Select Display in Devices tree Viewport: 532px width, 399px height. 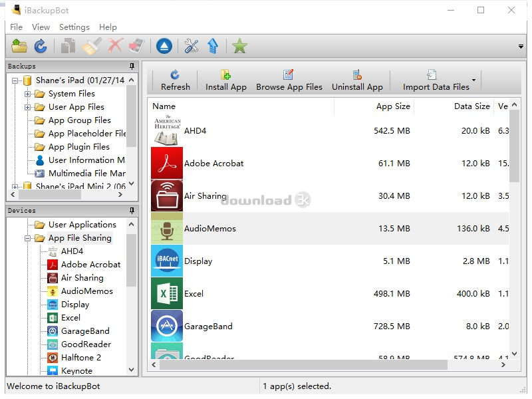(75, 305)
